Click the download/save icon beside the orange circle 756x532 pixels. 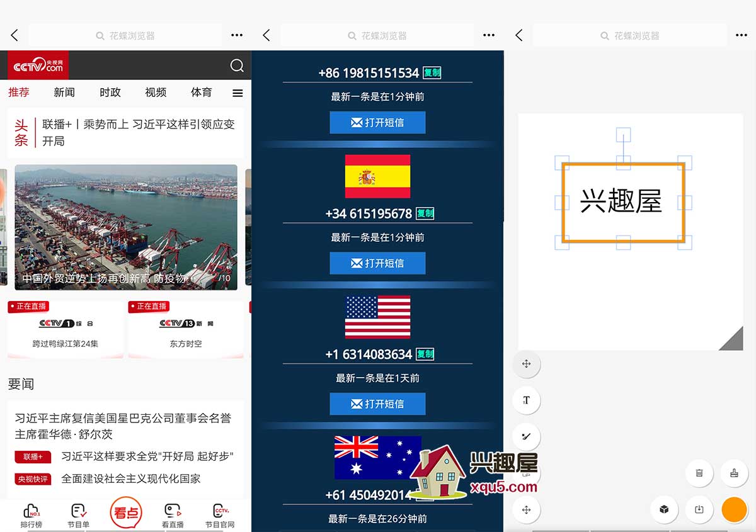[x=699, y=509]
